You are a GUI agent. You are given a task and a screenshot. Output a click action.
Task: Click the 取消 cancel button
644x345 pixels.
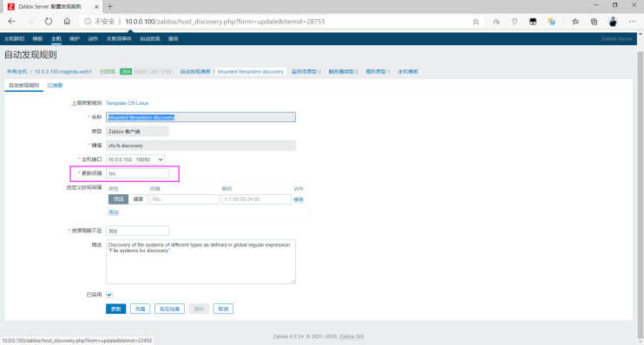pyautogui.click(x=223, y=309)
